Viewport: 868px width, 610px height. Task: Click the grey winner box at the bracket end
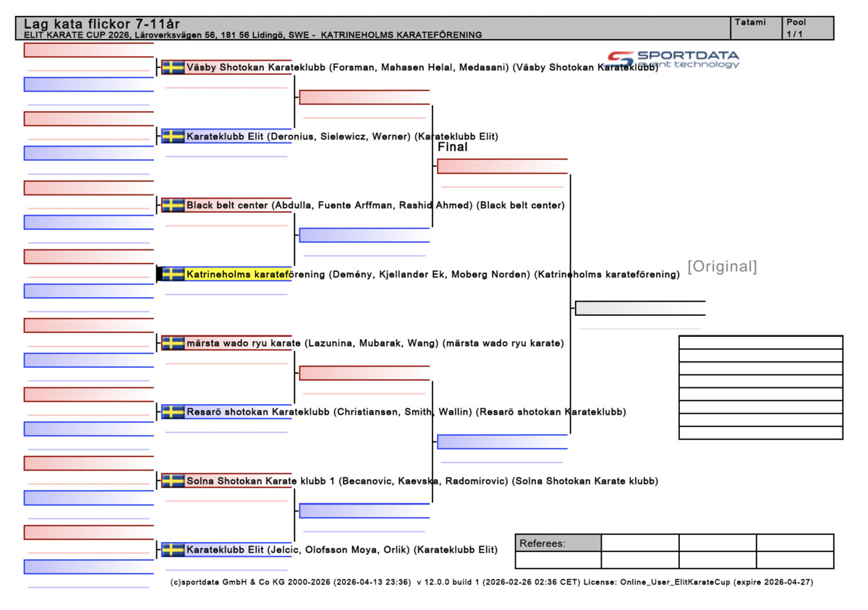[639, 309]
